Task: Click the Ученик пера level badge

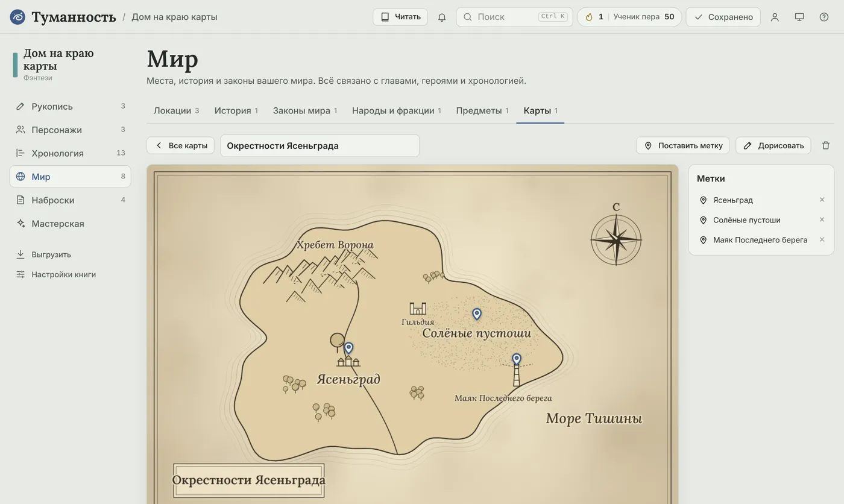Action: [x=644, y=17]
